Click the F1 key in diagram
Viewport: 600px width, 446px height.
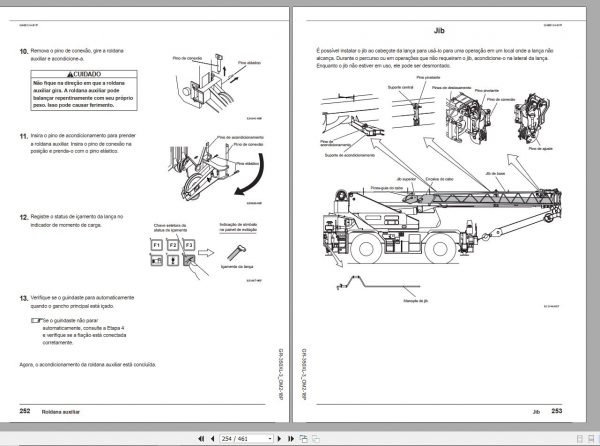tap(157, 245)
